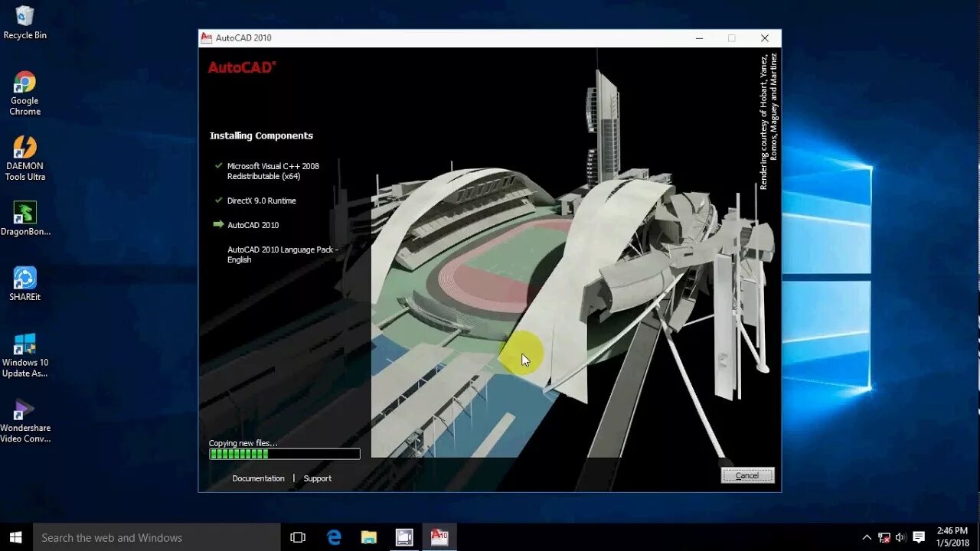
Task: Select the setup window taskbar icon beside File Explorer
Action: tap(404, 537)
